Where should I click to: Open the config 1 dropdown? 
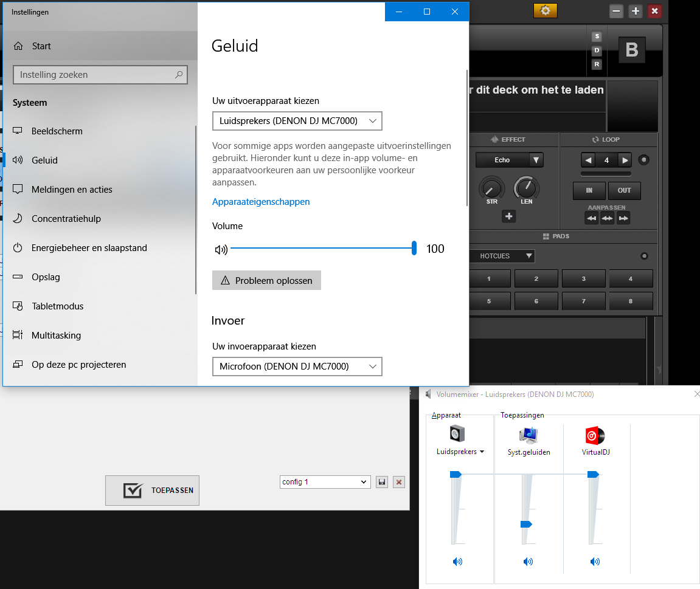pos(325,482)
